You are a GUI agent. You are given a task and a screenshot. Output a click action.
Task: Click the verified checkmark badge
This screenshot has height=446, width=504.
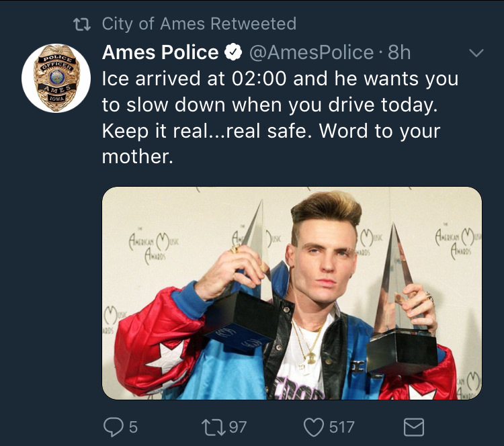(233, 52)
